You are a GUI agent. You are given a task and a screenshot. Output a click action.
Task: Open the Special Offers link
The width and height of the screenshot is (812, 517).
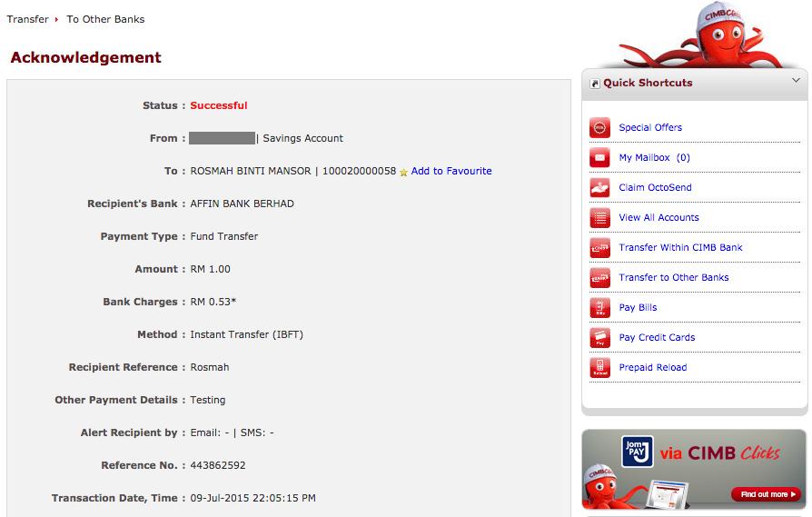click(650, 127)
